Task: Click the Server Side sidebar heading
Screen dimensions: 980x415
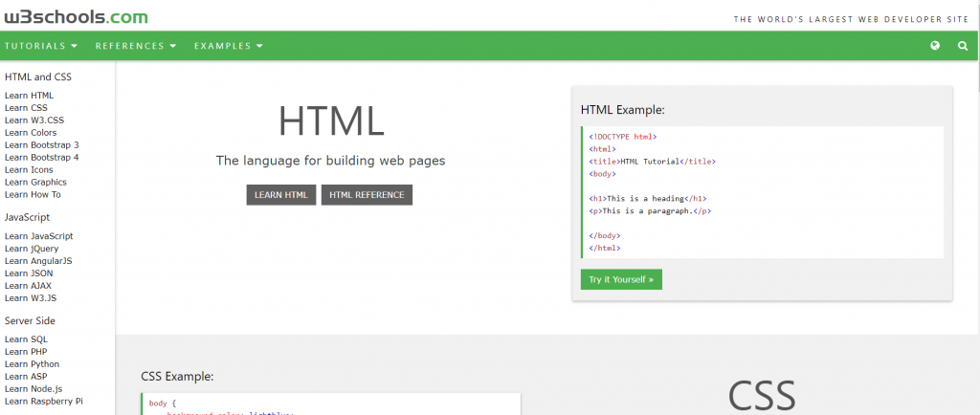Action: (30, 320)
